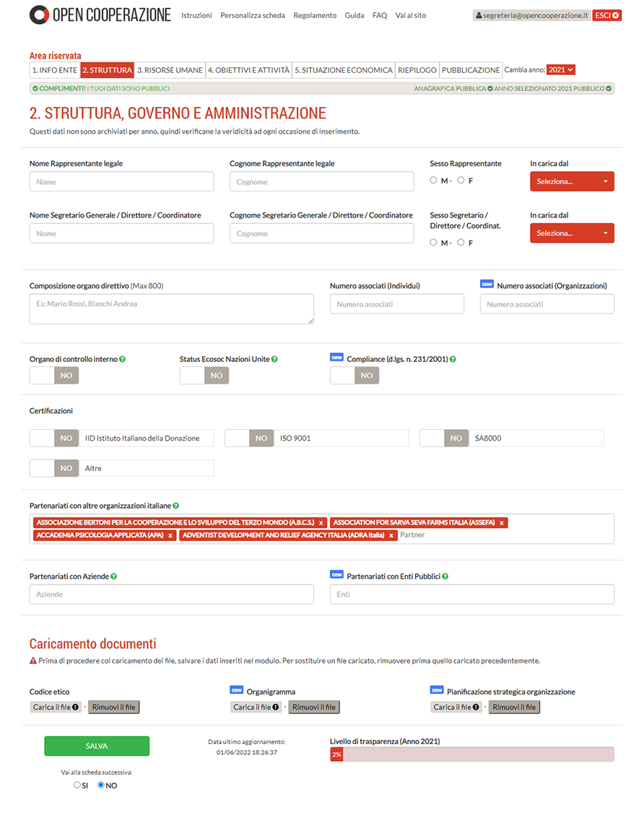Select M for Sesso Rappresentante
Viewport: 644px width, 815px height.
pos(433,180)
